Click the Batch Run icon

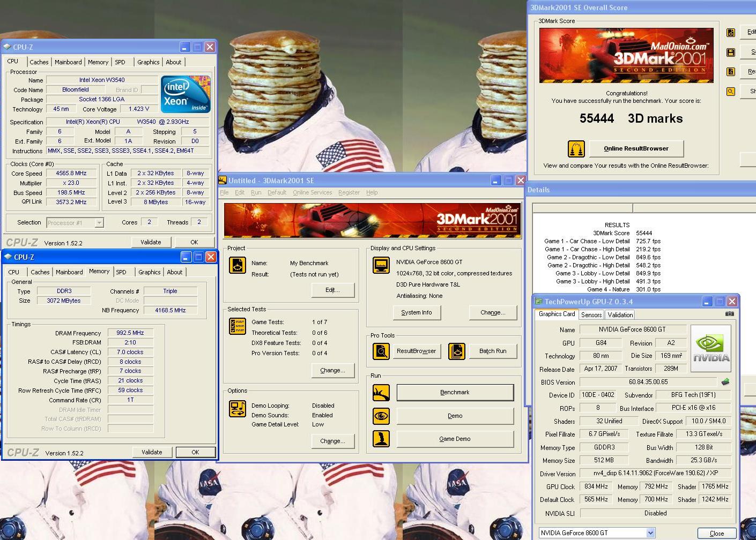457,351
